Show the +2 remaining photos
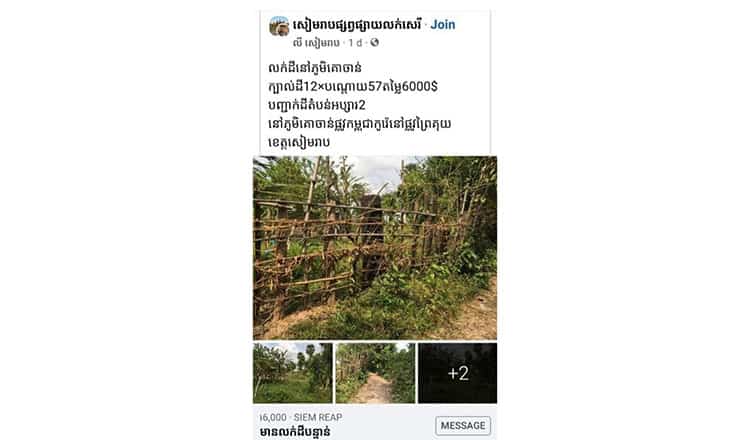Viewport: 750px width, 440px height. 458,373
